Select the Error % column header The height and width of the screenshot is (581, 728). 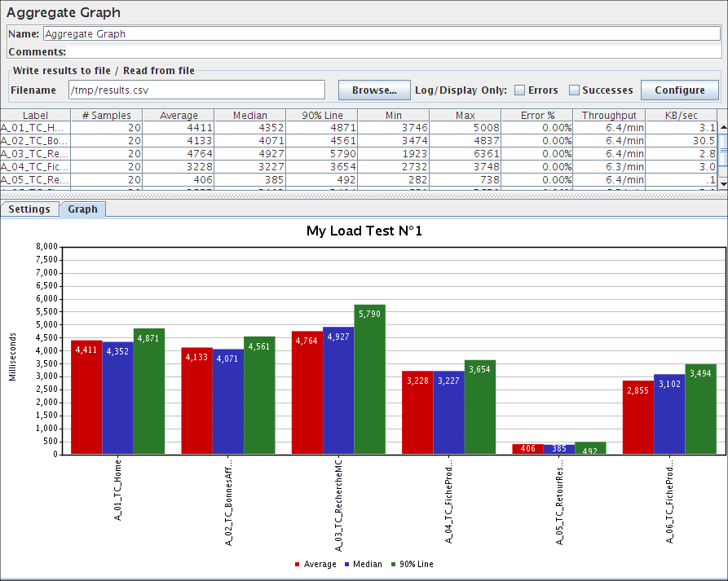[537, 116]
